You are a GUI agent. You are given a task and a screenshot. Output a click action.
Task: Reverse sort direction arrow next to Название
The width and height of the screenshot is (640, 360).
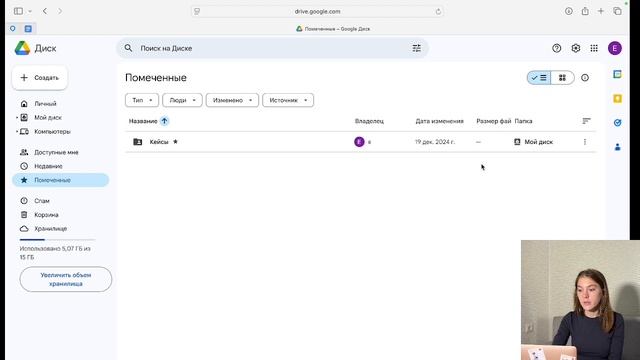(164, 121)
